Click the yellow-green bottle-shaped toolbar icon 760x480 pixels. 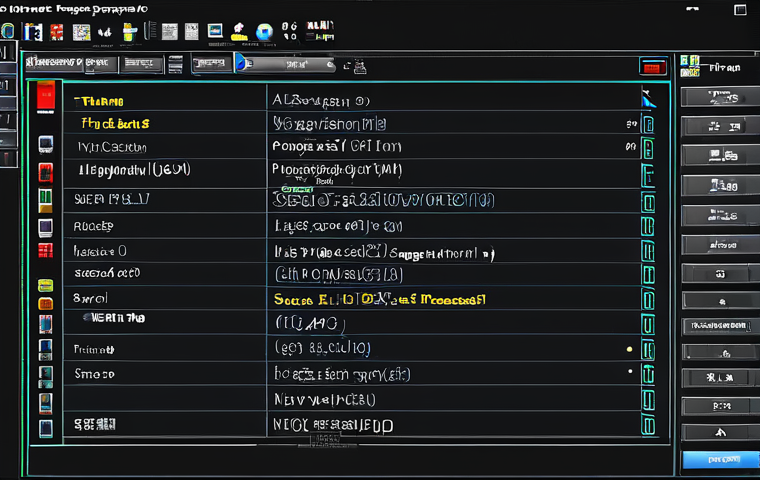click(129, 32)
